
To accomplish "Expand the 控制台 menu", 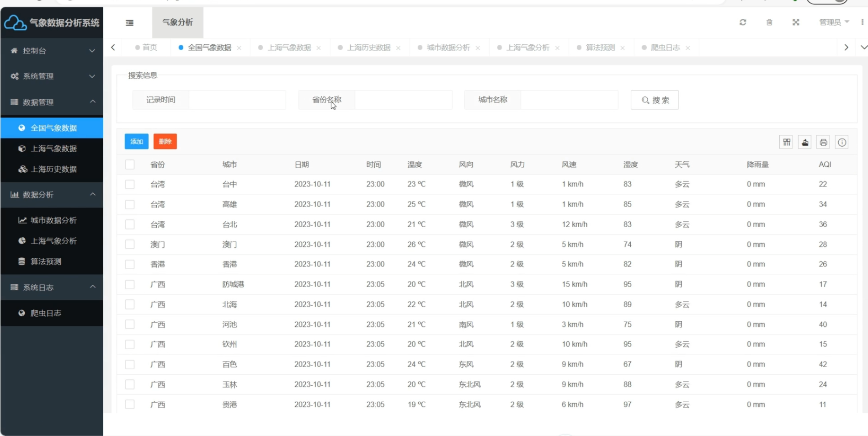I will click(x=52, y=51).
